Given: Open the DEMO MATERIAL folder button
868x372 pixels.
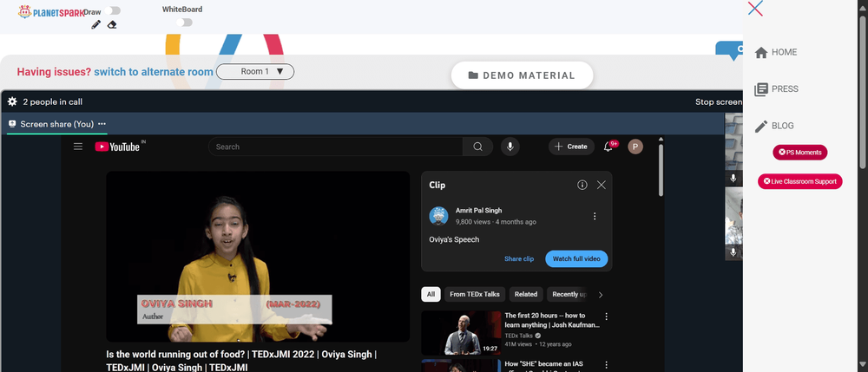Looking at the screenshot, I should (x=522, y=75).
